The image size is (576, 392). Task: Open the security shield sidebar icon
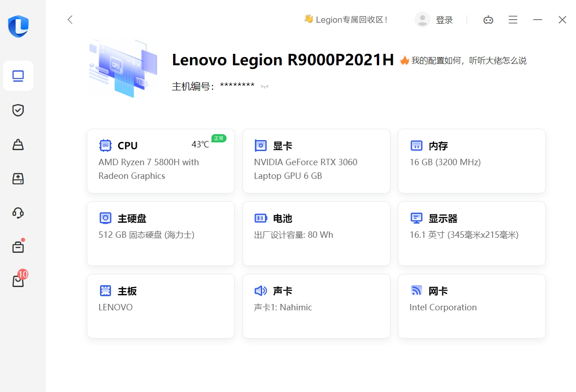(18, 110)
